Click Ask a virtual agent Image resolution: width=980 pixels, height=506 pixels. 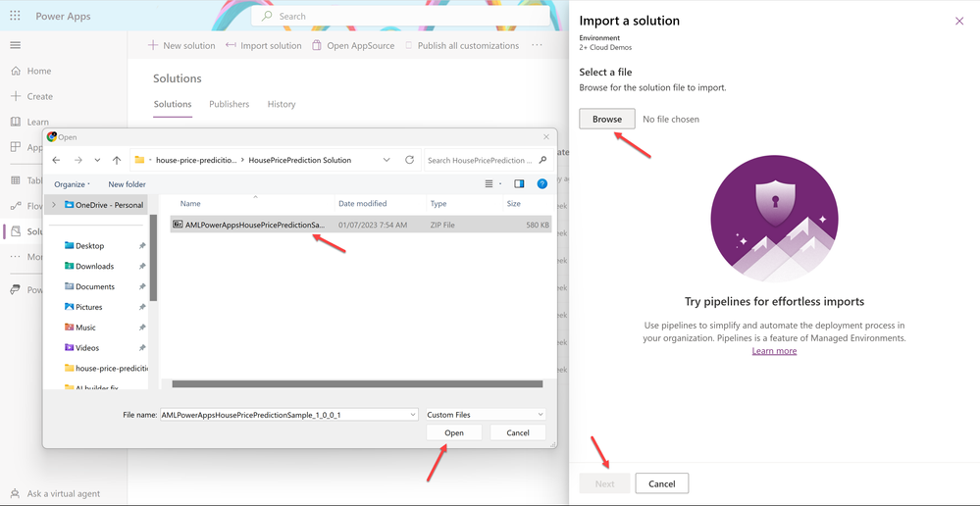pos(56,493)
